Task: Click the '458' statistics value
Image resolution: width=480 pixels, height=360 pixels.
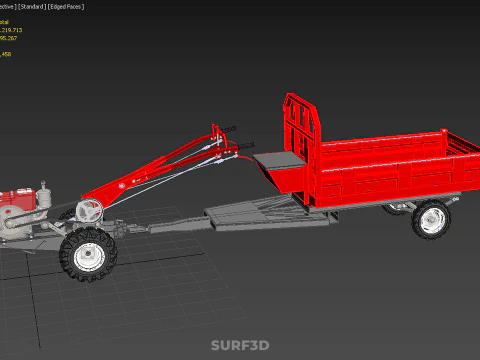Action: click(x=6, y=54)
